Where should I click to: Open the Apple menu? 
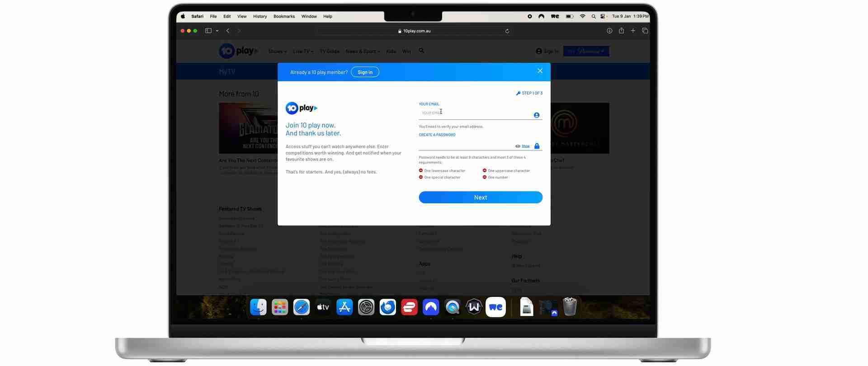(x=183, y=16)
